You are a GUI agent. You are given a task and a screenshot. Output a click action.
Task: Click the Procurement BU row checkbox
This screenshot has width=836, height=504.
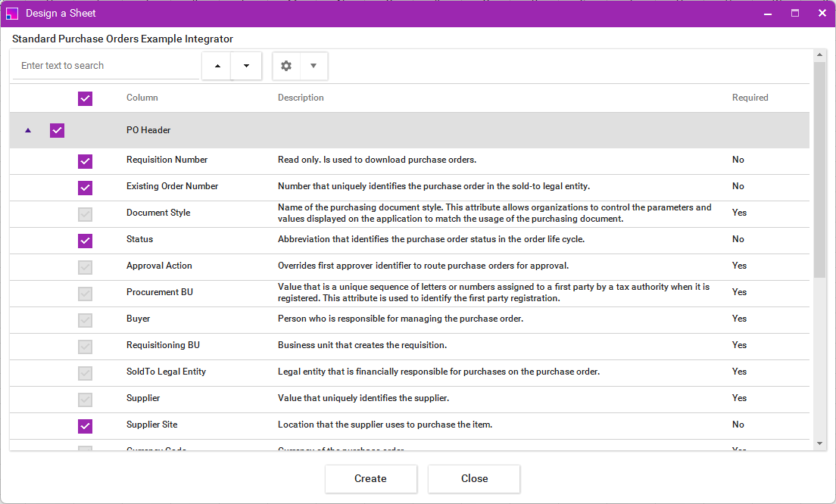(85, 294)
